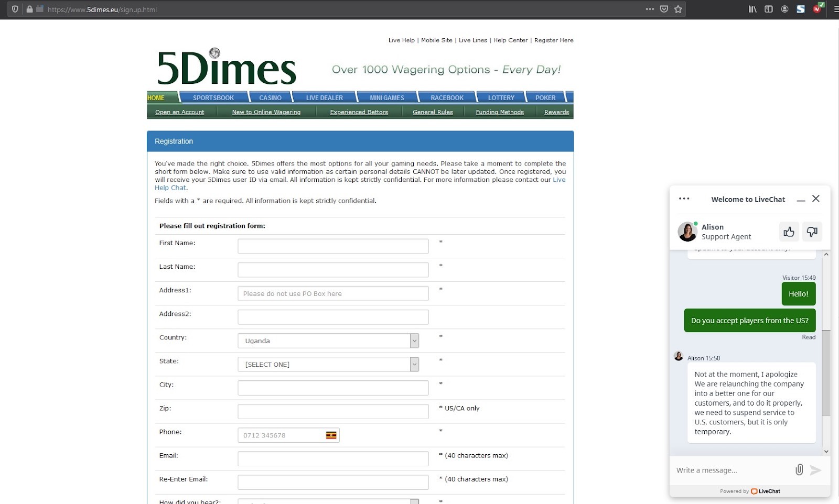The width and height of the screenshot is (839, 504).
Task: Close the LiveChat widget
Action: tap(816, 199)
